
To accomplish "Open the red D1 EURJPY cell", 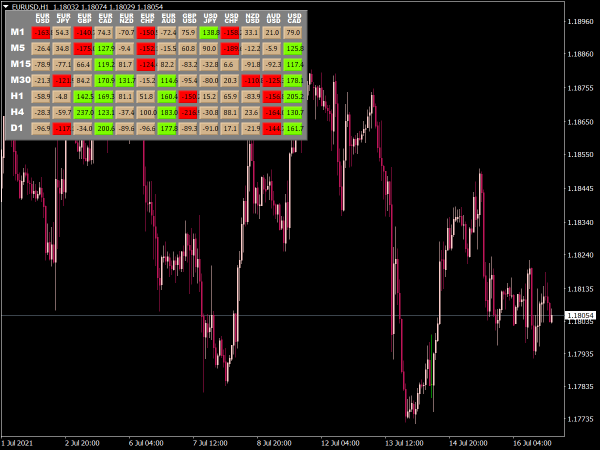I will [62, 129].
